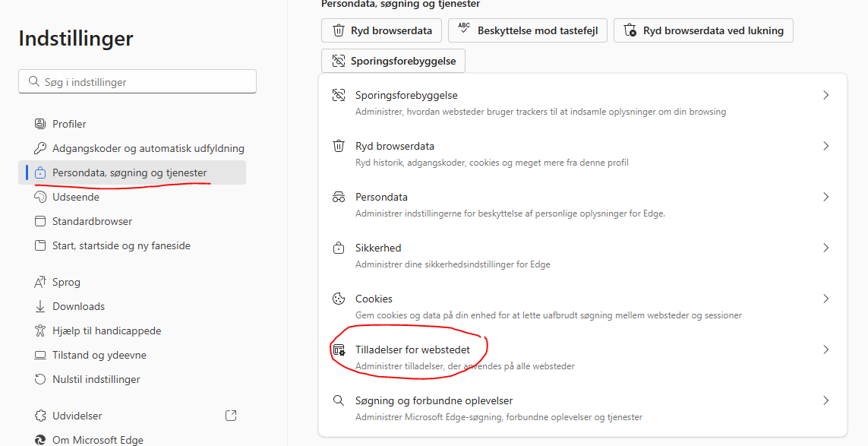Click the Downloads arrow icon
Viewport: 868px width, 446px height.
tap(40, 306)
